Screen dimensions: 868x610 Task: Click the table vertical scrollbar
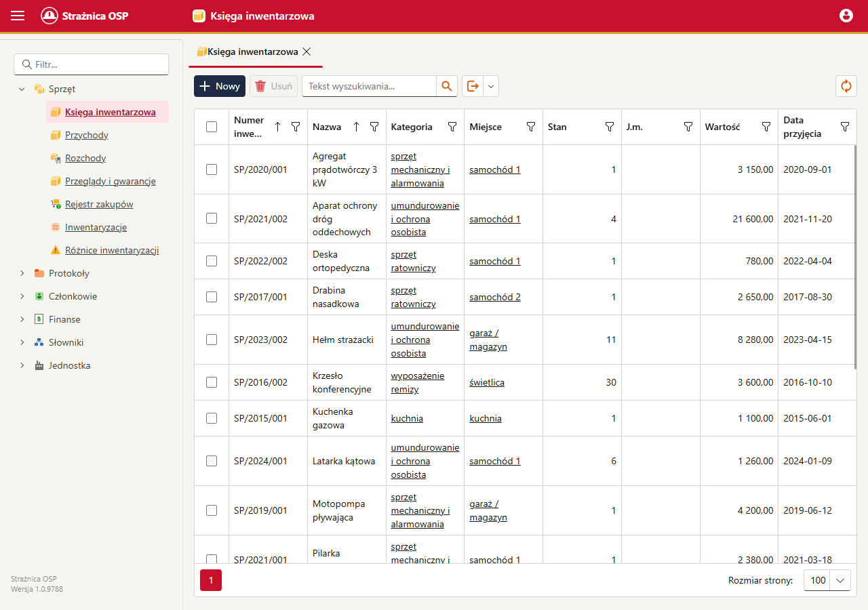pos(854,258)
